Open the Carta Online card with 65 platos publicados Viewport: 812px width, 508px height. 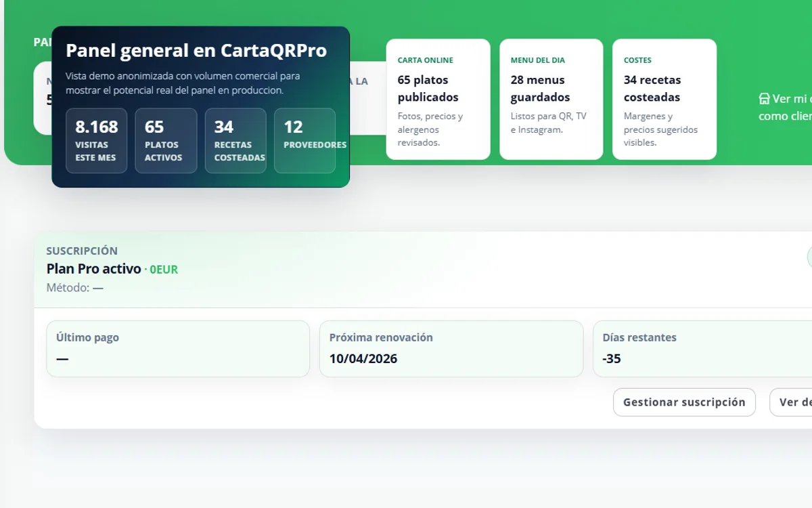438,100
